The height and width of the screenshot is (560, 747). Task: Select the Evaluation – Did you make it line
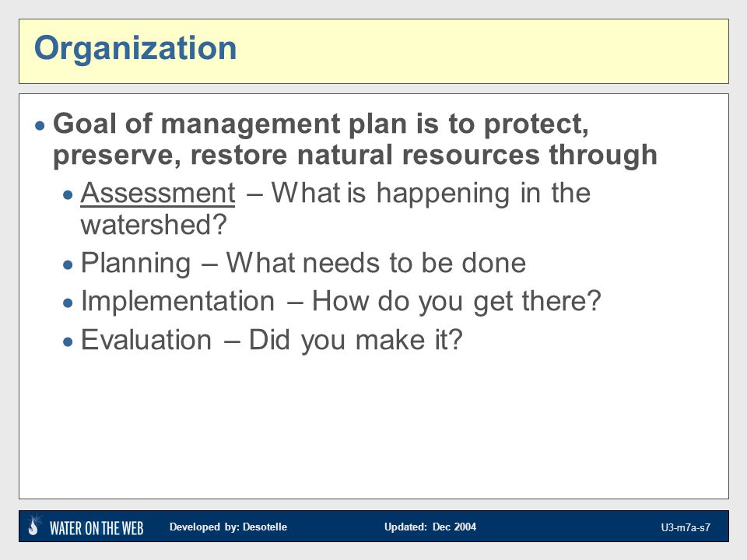[272, 340]
